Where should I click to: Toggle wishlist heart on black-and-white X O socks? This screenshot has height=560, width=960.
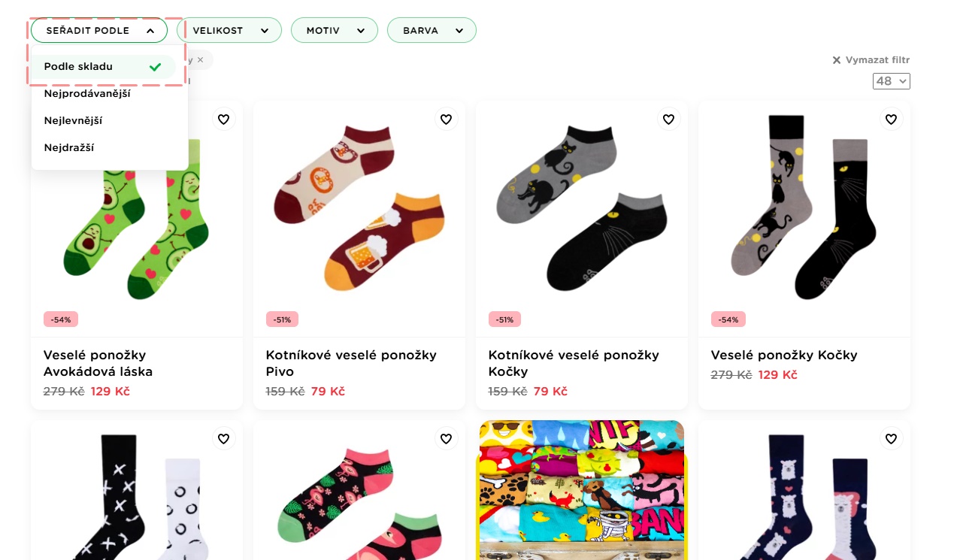223,438
